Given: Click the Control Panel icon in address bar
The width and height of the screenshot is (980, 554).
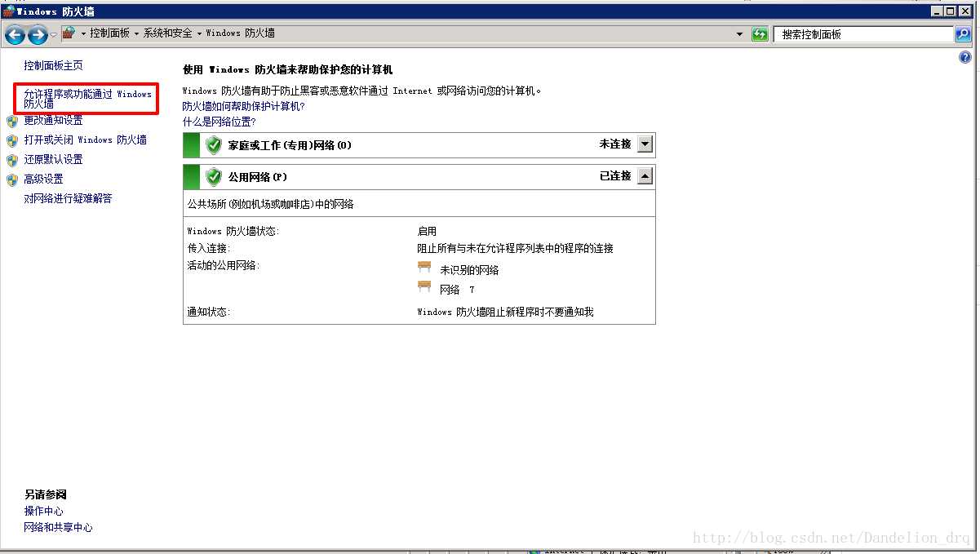Looking at the screenshot, I should (69, 33).
